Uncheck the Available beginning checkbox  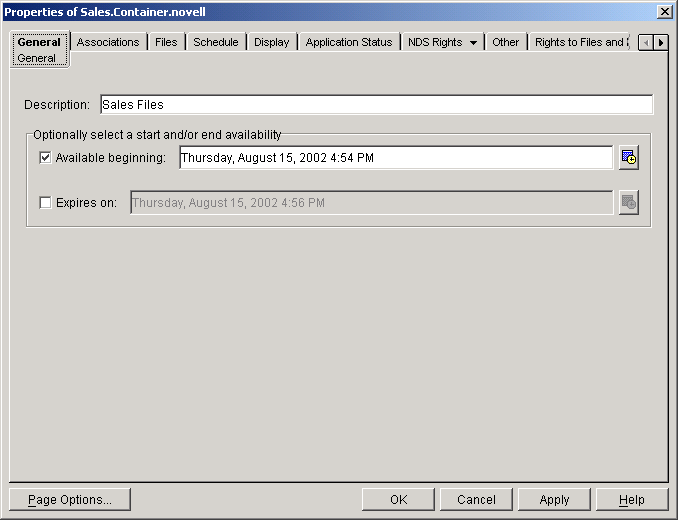45,158
